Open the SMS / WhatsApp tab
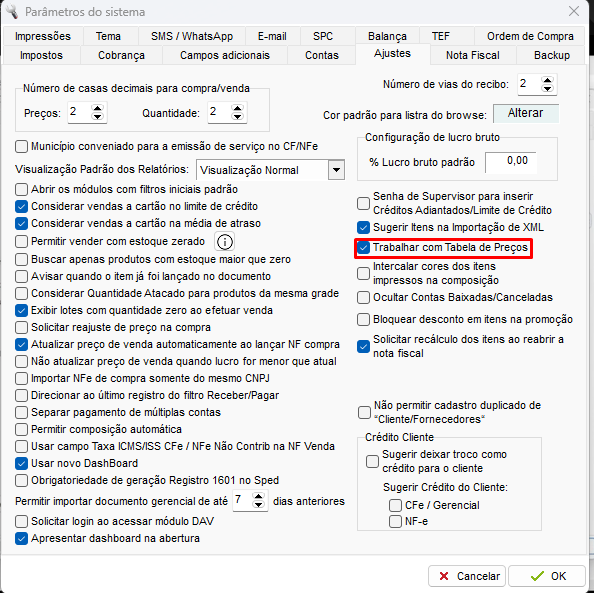 [192, 36]
